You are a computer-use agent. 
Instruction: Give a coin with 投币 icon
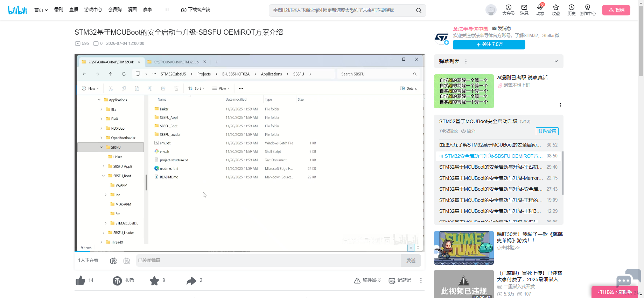(x=117, y=280)
